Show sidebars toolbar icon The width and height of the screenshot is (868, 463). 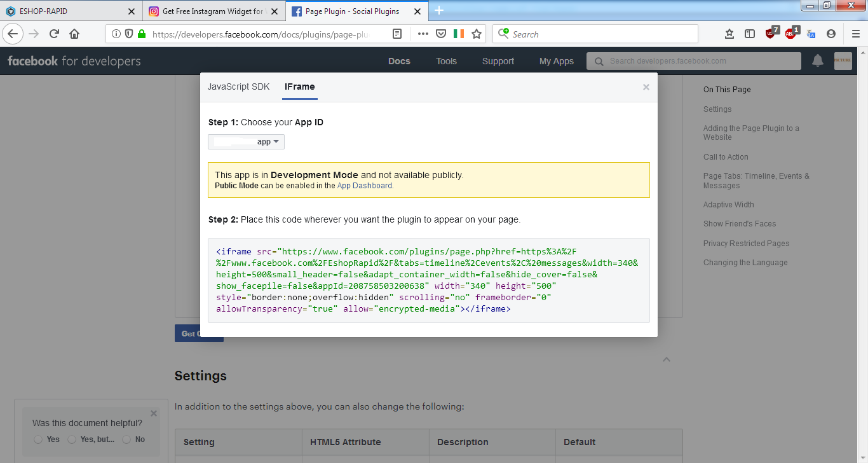(x=750, y=34)
